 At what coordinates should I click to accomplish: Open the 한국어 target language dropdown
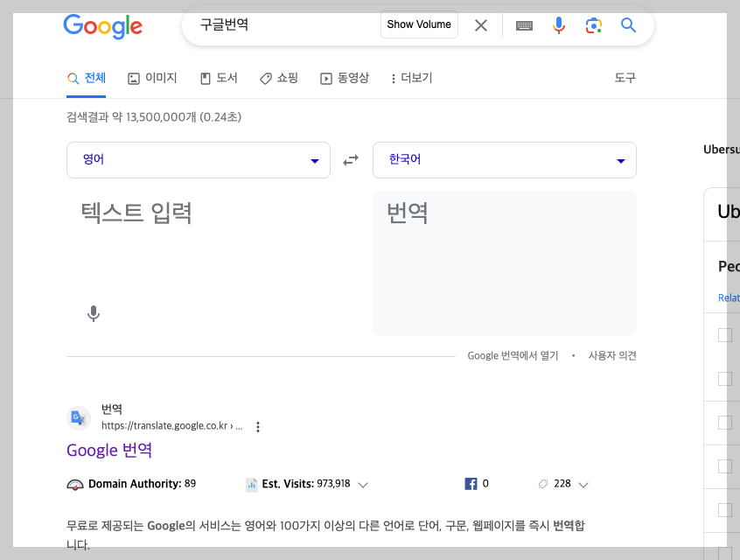[505, 160]
